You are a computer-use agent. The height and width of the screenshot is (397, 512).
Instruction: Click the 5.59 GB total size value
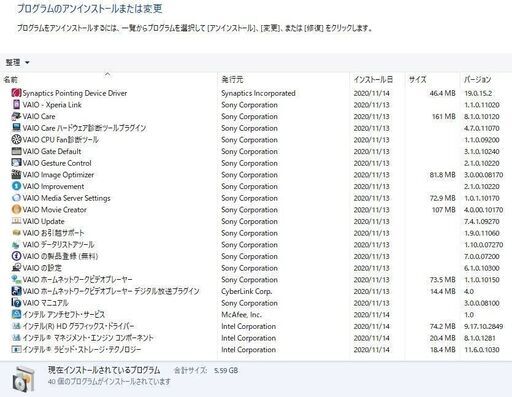[226, 370]
